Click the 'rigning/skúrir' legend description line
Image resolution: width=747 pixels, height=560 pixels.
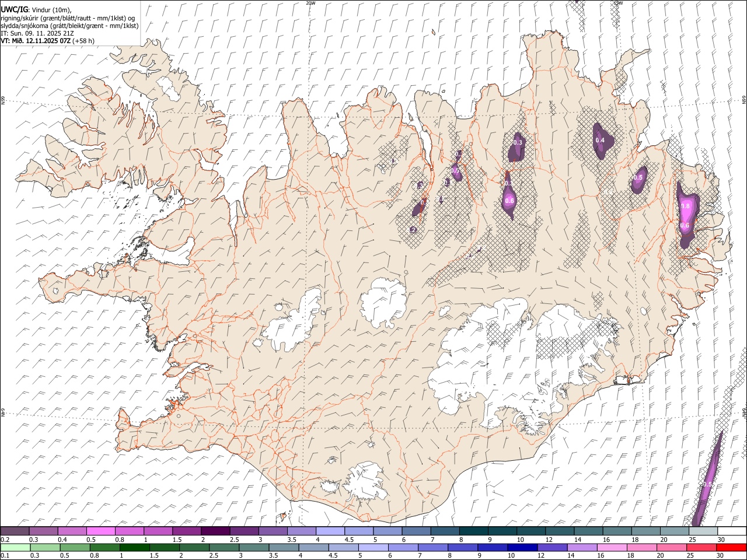pyautogui.click(x=68, y=17)
